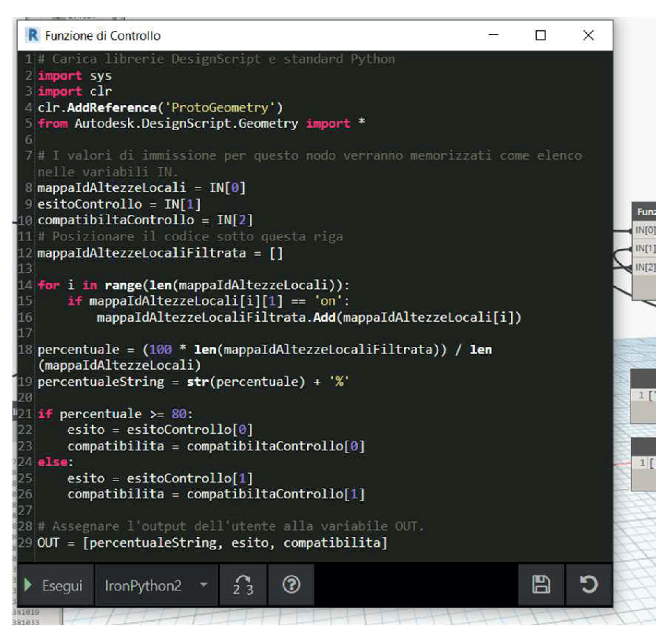Click the line defining mappaIdAltezzeLocaliFiltrata empty list

pyautogui.click(x=160, y=253)
